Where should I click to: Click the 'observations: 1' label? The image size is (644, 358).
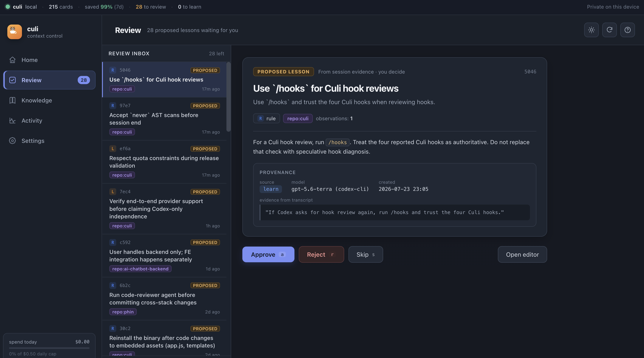tap(334, 118)
